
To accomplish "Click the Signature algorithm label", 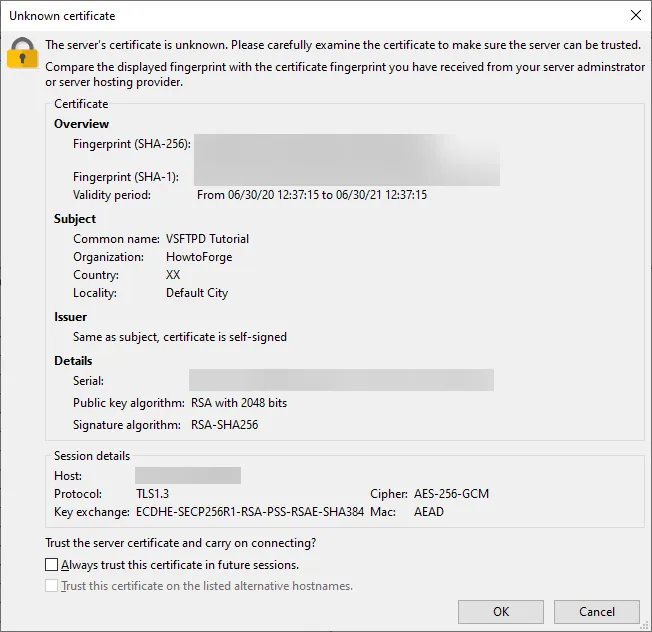I will (x=127, y=425).
